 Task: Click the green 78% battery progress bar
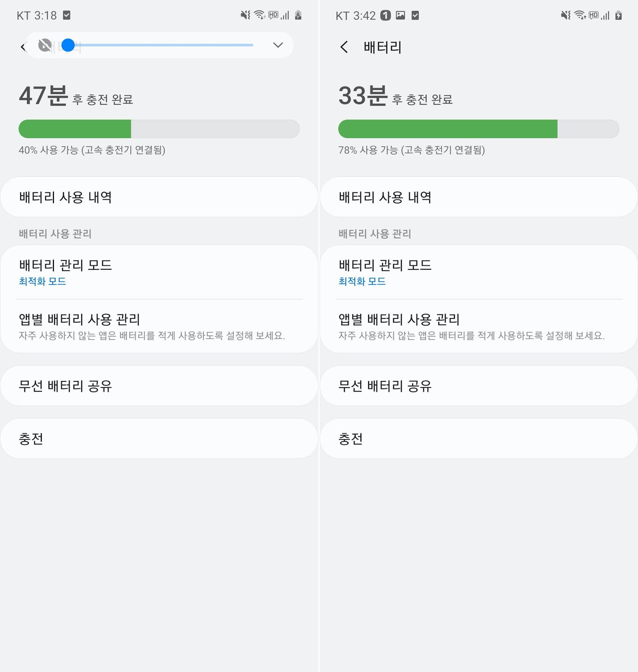(447, 129)
